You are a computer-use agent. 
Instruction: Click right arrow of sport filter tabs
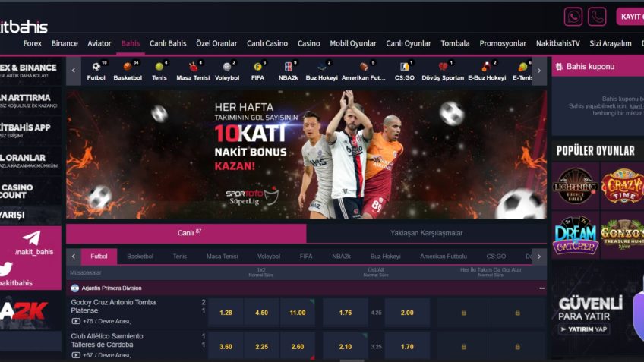pos(539,257)
